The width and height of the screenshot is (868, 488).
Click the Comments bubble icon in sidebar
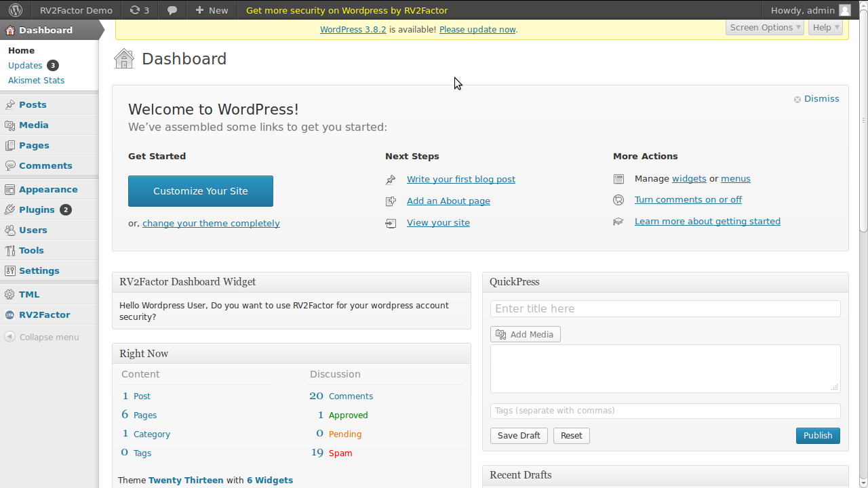9,165
